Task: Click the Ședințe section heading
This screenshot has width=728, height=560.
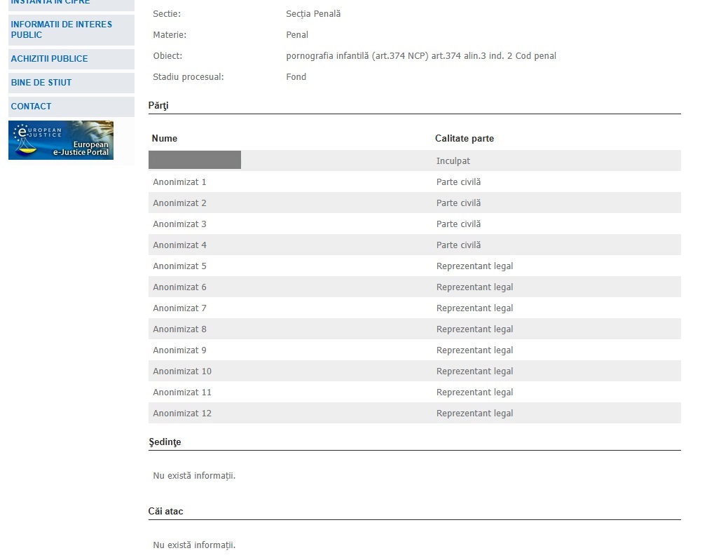Action: [165, 442]
